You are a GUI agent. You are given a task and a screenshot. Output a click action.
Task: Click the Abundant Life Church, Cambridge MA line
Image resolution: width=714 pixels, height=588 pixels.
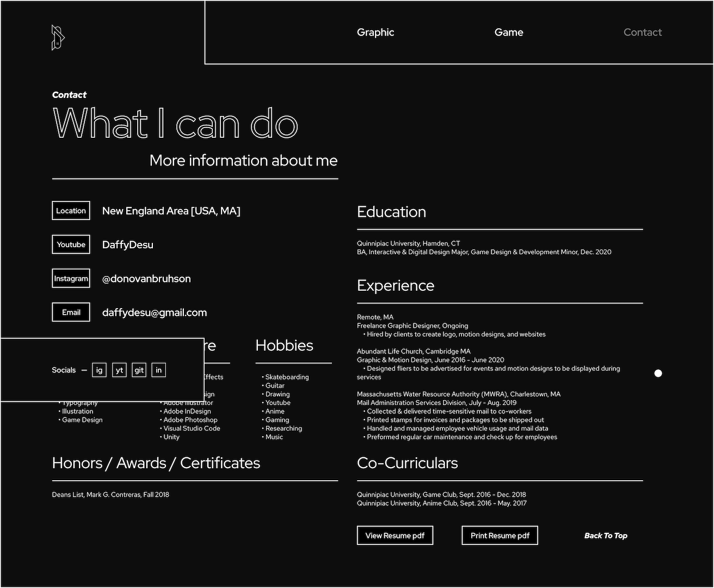coord(414,351)
